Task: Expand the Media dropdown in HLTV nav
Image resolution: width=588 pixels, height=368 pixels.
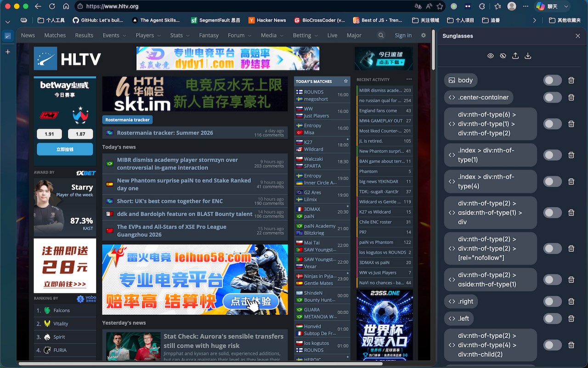Action: (272, 35)
